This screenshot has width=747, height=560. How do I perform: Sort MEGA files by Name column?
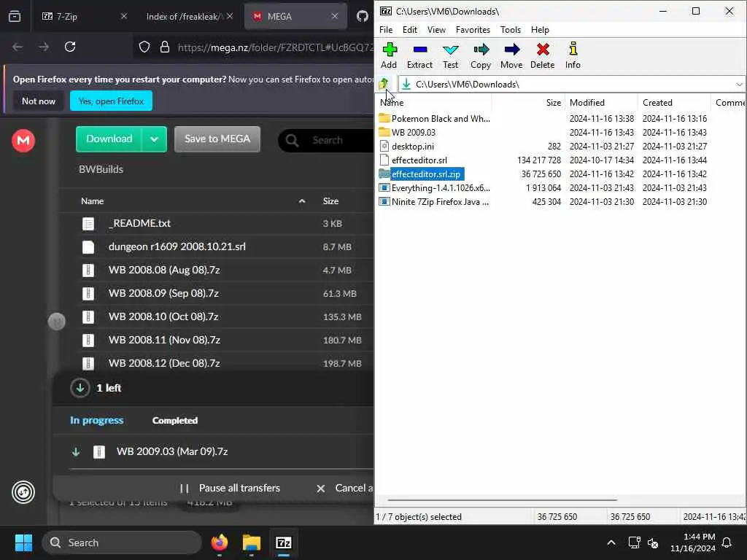[93, 201]
